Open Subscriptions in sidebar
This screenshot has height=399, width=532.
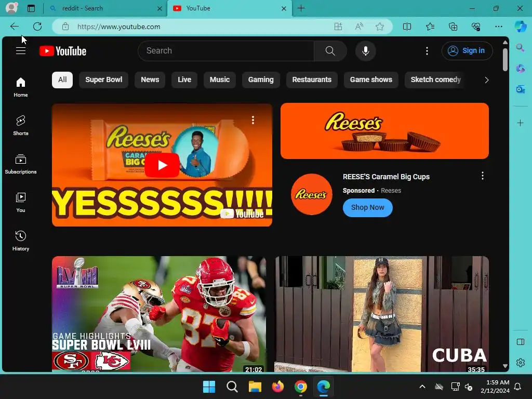[x=21, y=164]
